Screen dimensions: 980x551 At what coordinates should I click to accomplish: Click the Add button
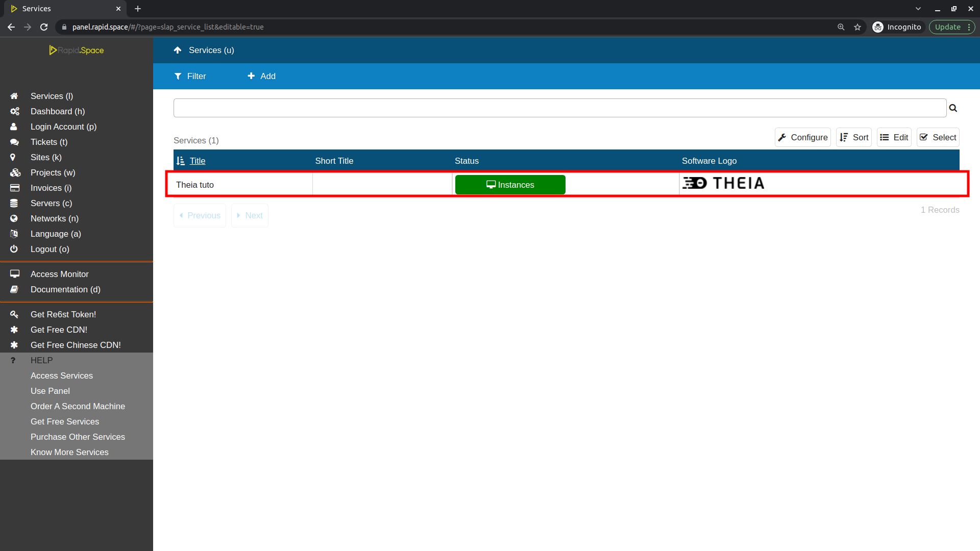[x=261, y=76]
